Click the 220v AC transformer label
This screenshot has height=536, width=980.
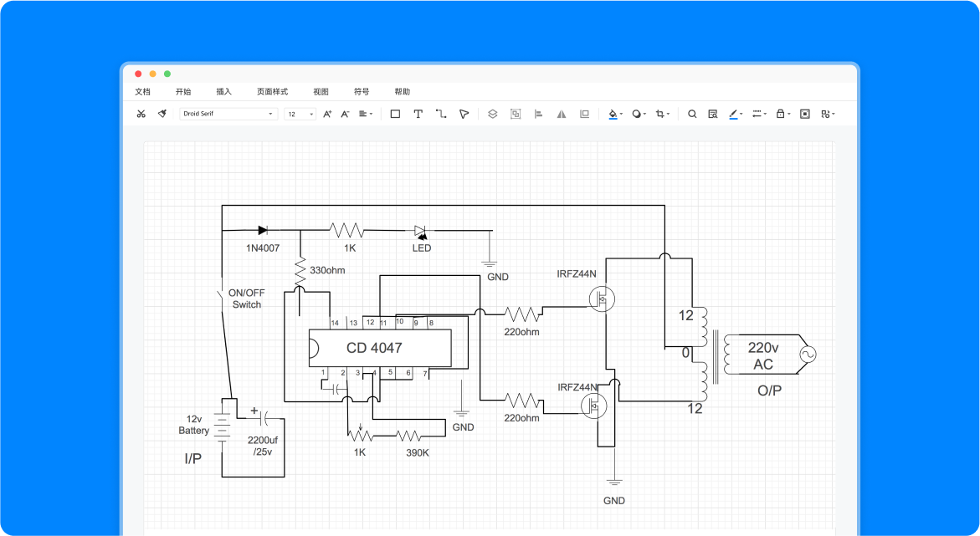point(763,356)
